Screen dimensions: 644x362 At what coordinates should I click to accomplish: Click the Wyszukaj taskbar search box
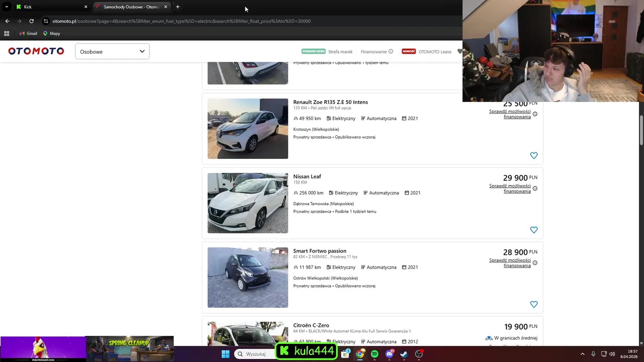(255, 354)
